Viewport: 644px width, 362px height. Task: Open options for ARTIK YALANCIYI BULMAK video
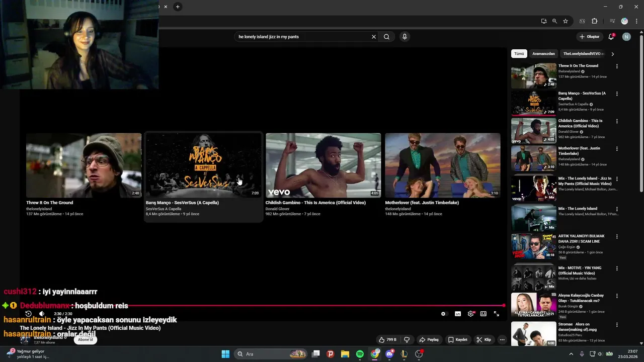(617, 236)
